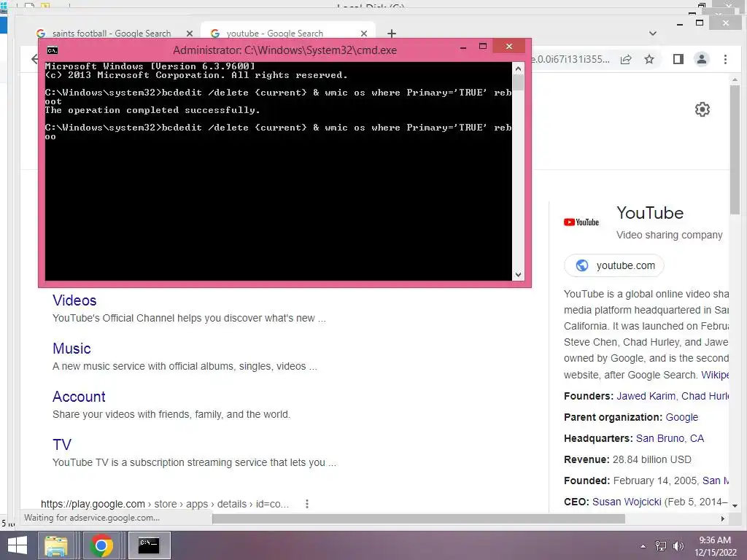Viewport: 747px width, 560px height.
Task: Open the Videos sitelink
Action: point(74,300)
